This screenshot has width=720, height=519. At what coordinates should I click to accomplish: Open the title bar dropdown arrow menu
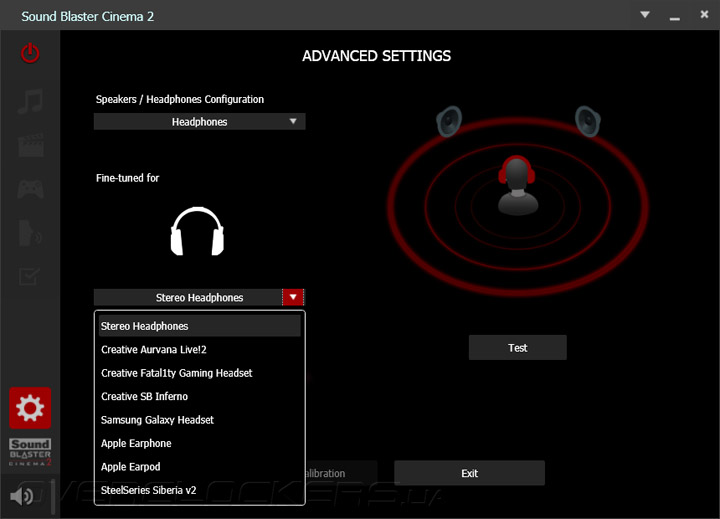(645, 15)
